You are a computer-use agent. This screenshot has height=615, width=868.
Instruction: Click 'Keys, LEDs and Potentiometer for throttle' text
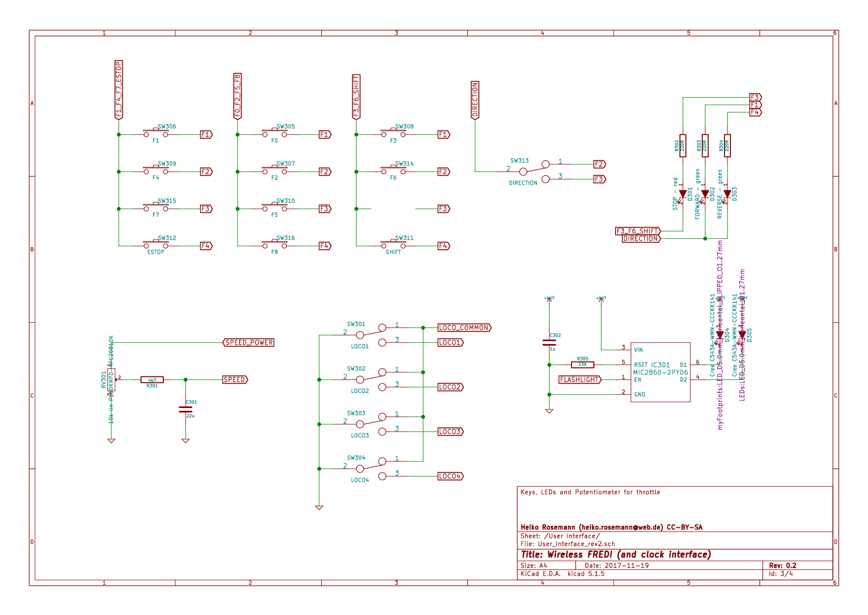(590, 492)
